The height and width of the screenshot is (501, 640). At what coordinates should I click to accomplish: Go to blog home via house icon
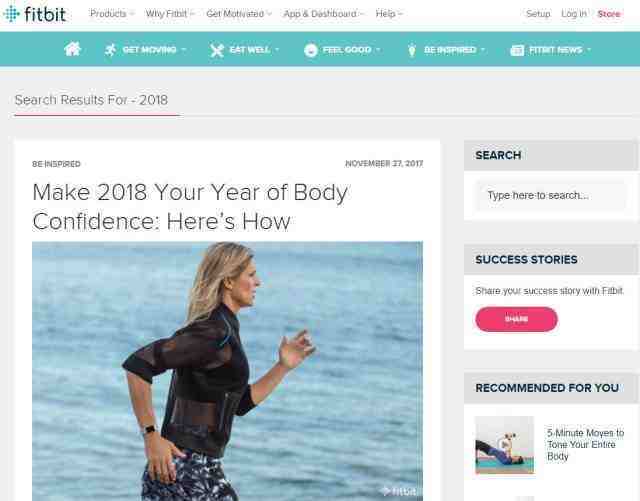pyautogui.click(x=72, y=49)
